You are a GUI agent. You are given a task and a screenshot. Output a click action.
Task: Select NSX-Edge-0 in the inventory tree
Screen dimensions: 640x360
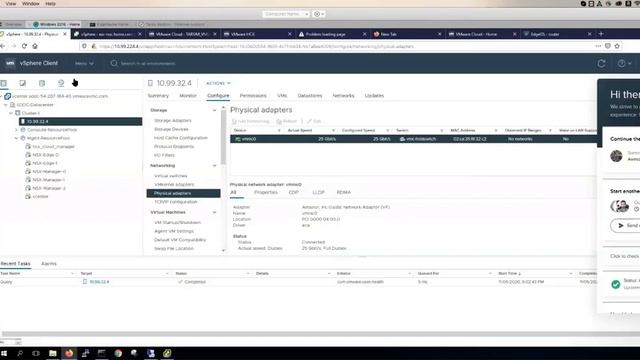coord(45,155)
